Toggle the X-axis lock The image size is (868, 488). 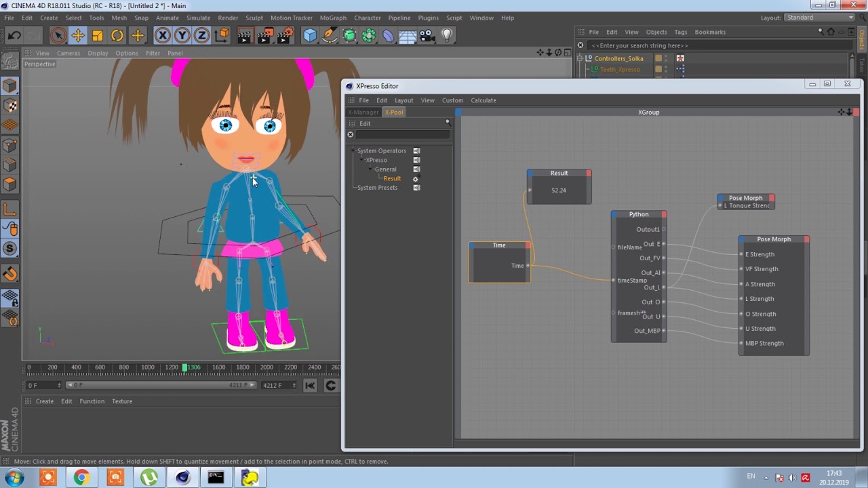pos(162,35)
